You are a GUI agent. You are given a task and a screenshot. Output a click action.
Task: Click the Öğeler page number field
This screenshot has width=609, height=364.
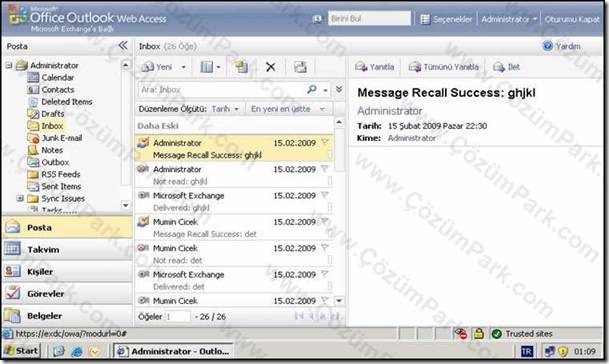178,317
